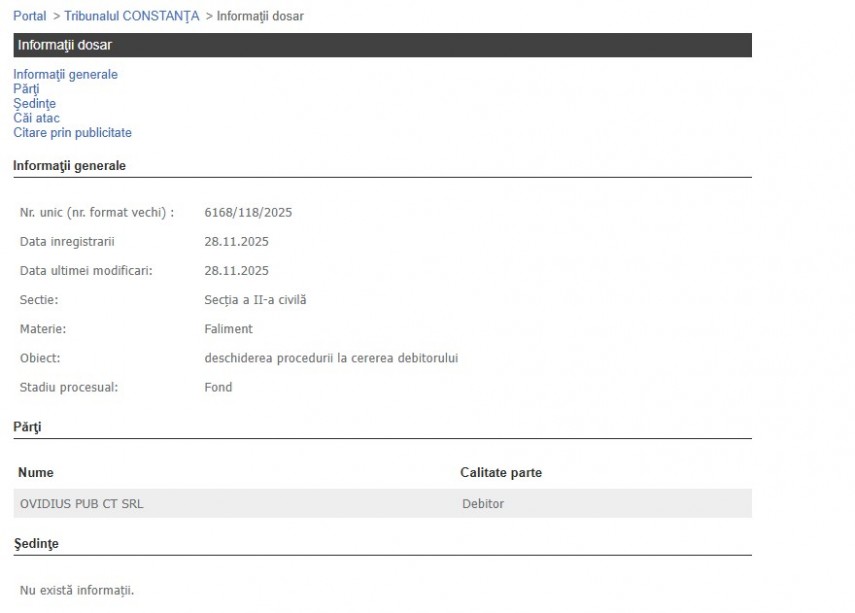Screen dimensions: 855x613
Task: Click the Nume column header
Action: (x=36, y=472)
